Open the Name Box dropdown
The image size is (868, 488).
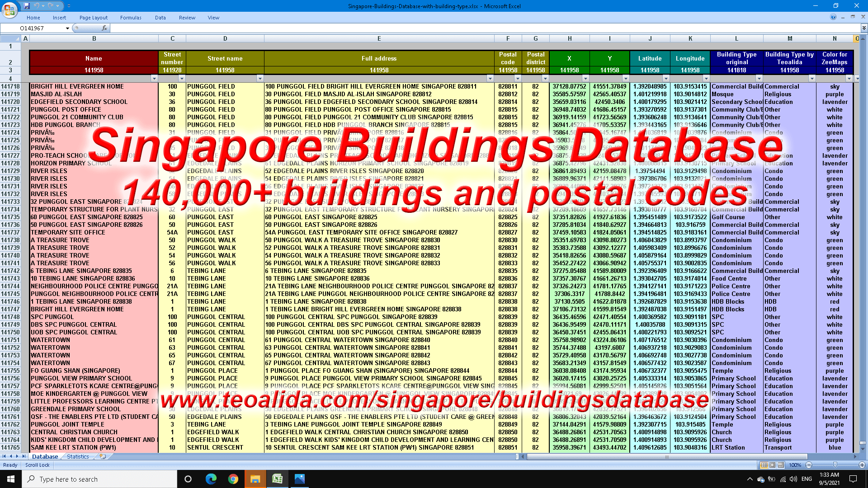(67, 28)
